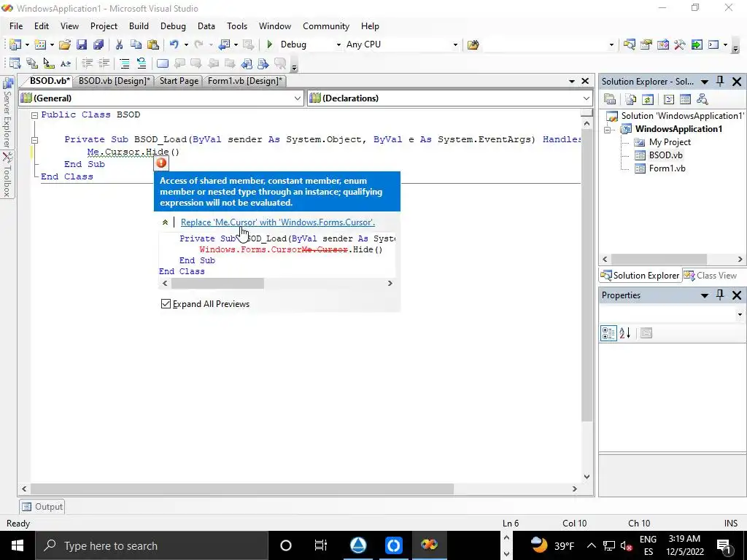Open the (General) class name dropdown

tap(298, 98)
